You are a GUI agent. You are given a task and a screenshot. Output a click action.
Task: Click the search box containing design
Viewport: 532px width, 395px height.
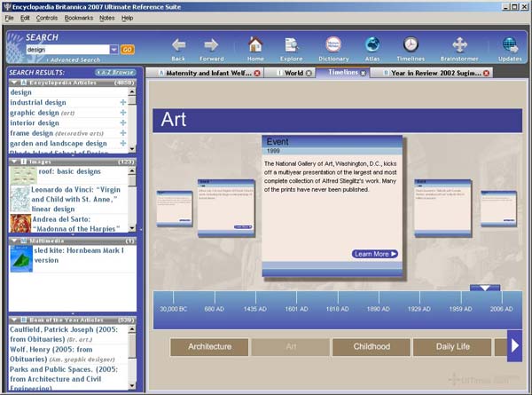click(68, 50)
